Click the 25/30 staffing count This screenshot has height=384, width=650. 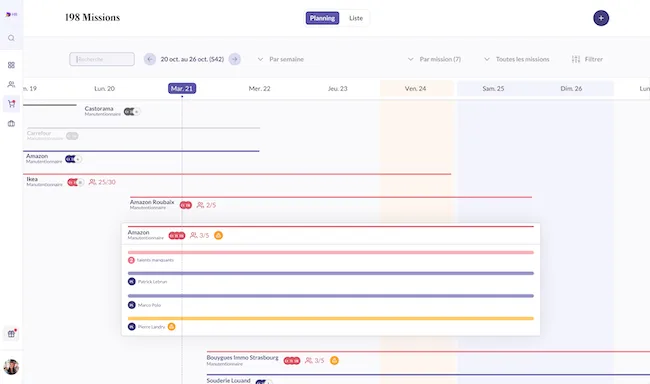tap(107, 182)
